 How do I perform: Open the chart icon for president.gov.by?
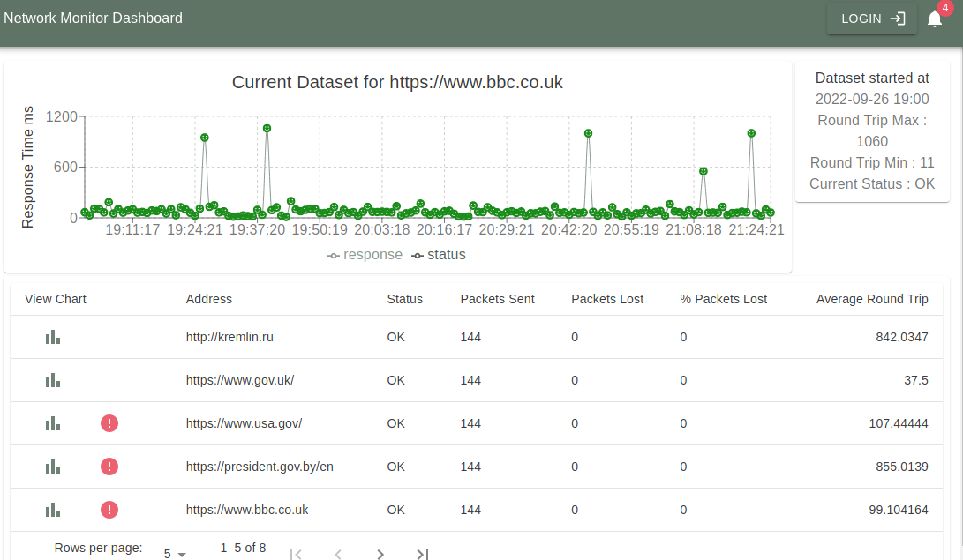52,467
